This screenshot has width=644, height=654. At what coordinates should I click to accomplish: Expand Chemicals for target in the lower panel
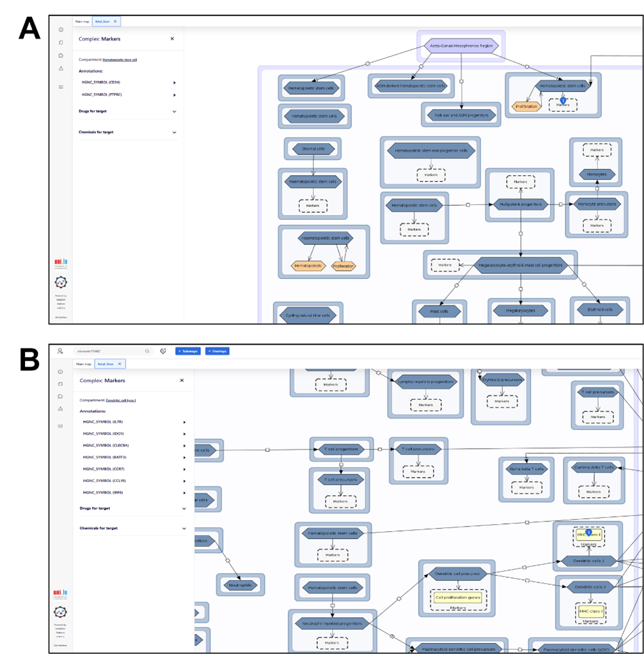(184, 529)
